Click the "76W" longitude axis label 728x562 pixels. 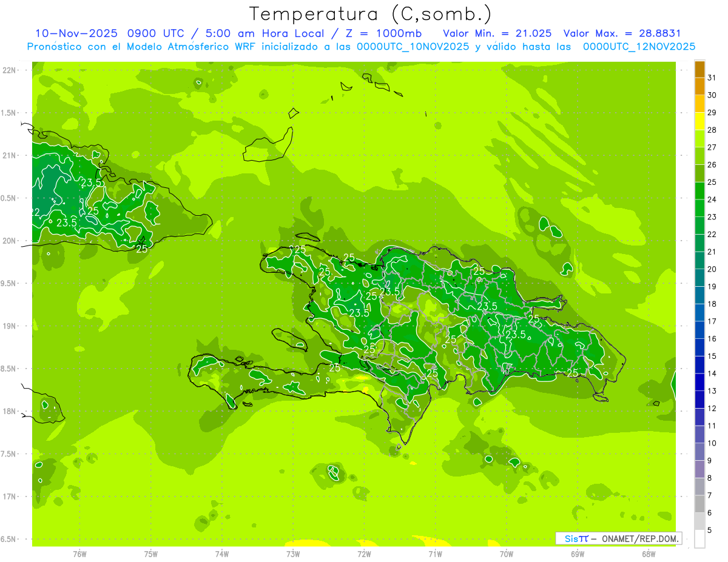click(79, 554)
